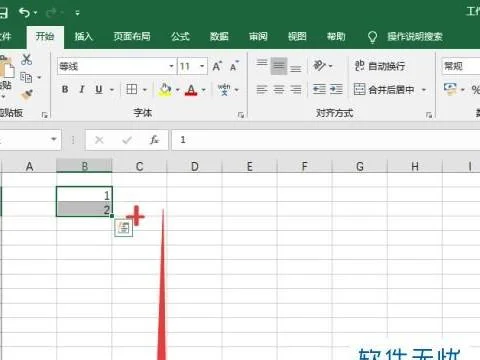Increase indent icon
Image resolution: width=480 pixels, height=360 pixels.
click(x=336, y=89)
